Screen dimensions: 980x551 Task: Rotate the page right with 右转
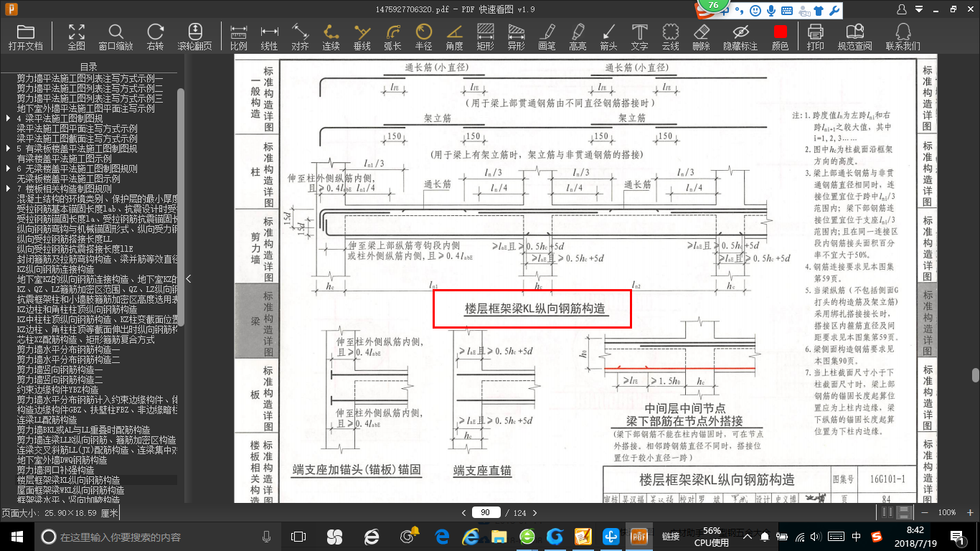155,37
